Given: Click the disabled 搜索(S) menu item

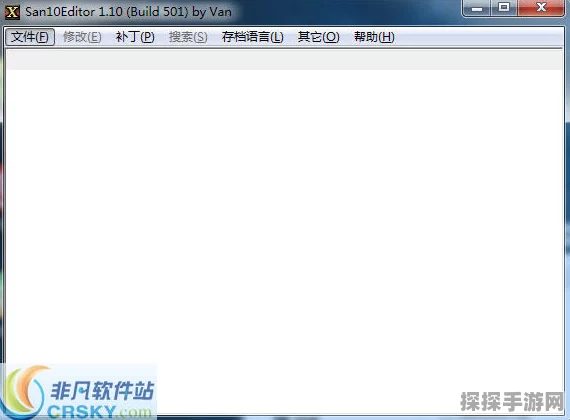Looking at the screenshot, I should [x=188, y=37].
